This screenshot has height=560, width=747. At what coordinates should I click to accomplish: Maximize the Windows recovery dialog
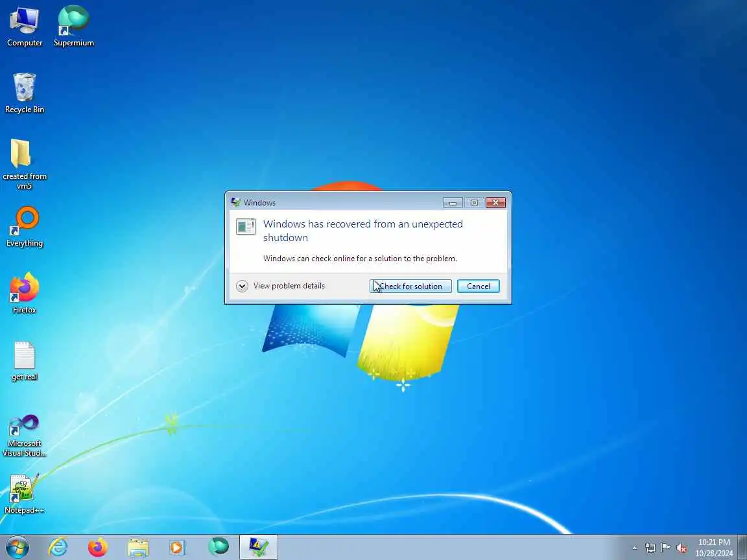point(474,203)
